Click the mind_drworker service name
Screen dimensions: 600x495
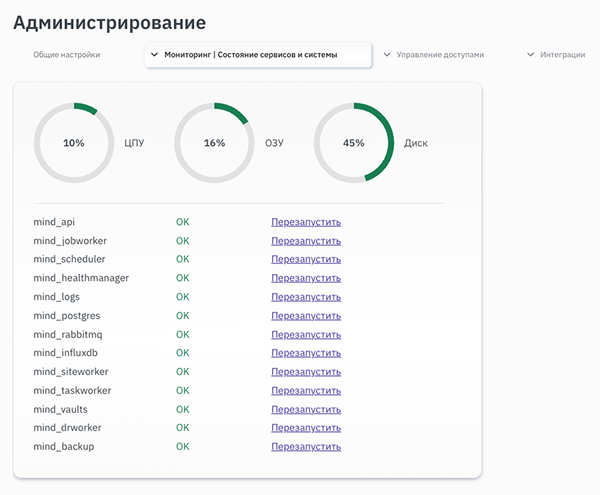pos(67,428)
